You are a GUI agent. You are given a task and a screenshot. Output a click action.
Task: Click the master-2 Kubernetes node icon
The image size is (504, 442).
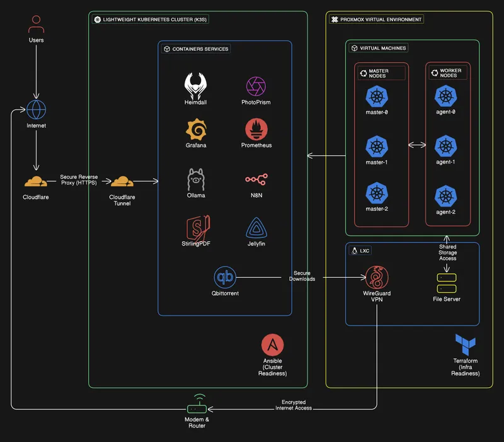click(x=377, y=193)
